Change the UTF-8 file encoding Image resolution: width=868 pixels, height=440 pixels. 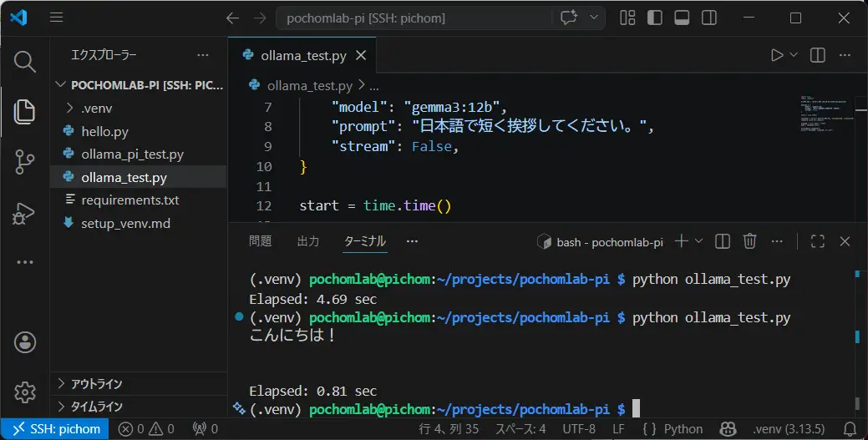[x=579, y=429]
